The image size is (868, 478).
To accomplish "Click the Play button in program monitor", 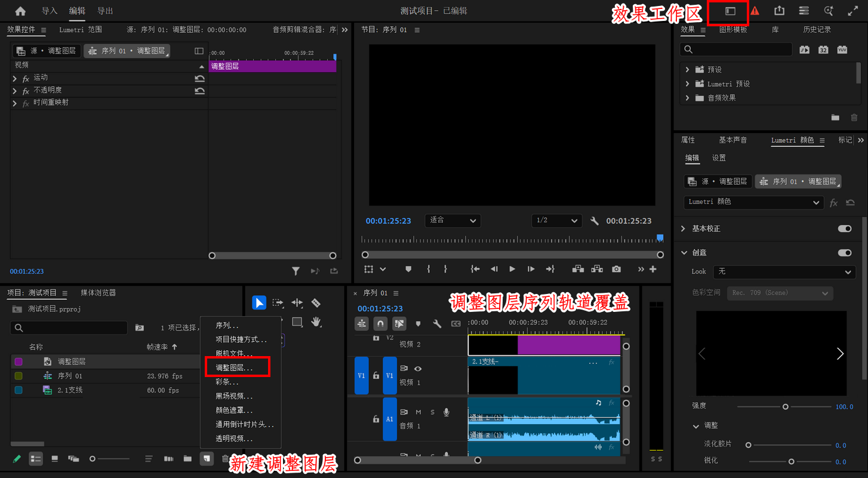I will (512, 269).
